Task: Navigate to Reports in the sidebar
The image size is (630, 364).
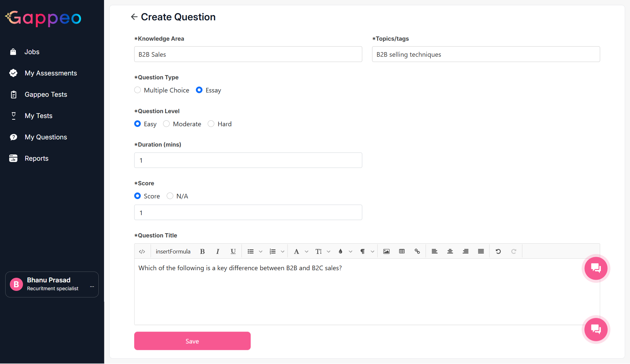Action: 36,158
